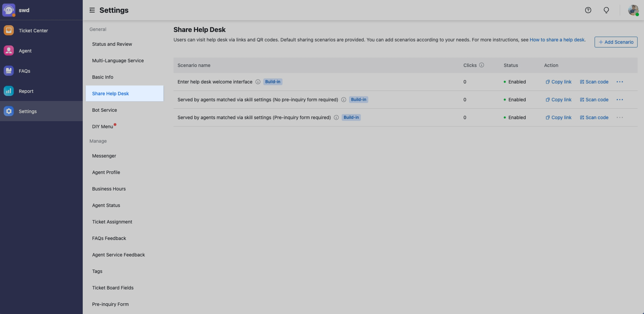Screen dimensions: 644x314
Task: Copy link for Pre-inquiry form required scenario
Action: click(559, 117)
